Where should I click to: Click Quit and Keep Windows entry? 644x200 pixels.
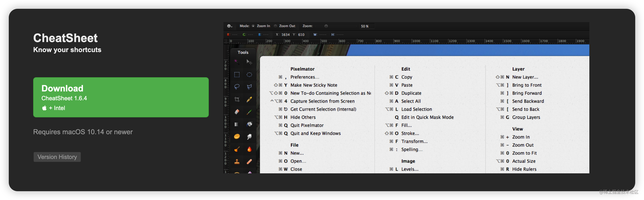[315, 133]
